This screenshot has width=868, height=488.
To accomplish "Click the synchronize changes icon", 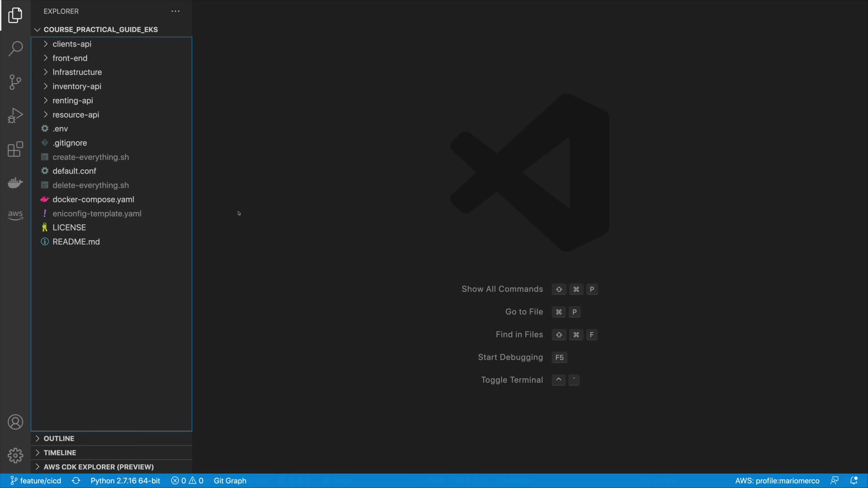I will coord(76,481).
